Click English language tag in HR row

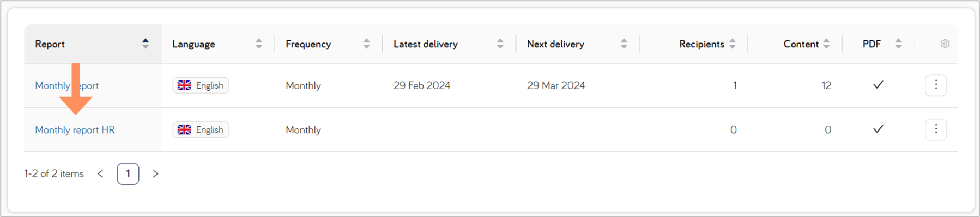point(201,129)
